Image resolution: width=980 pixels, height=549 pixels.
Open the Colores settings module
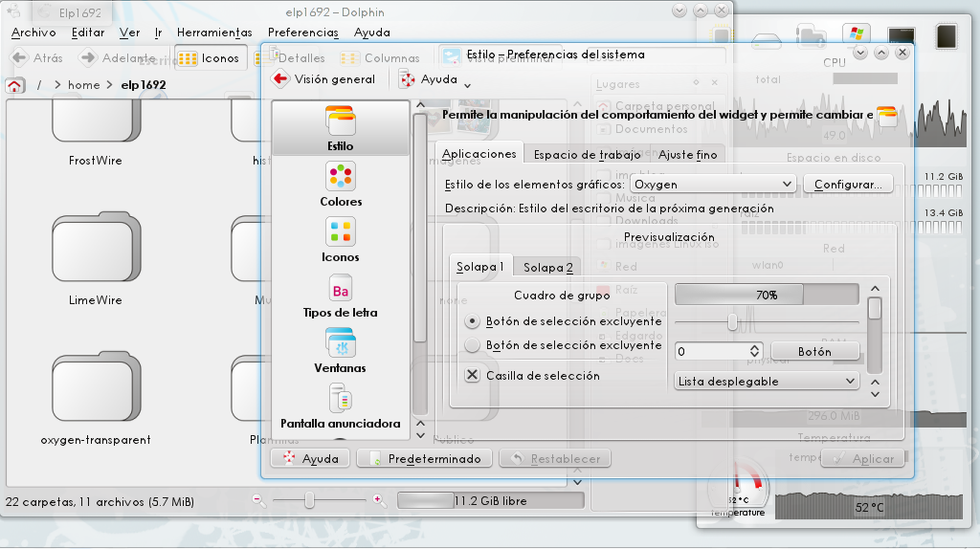point(340,184)
